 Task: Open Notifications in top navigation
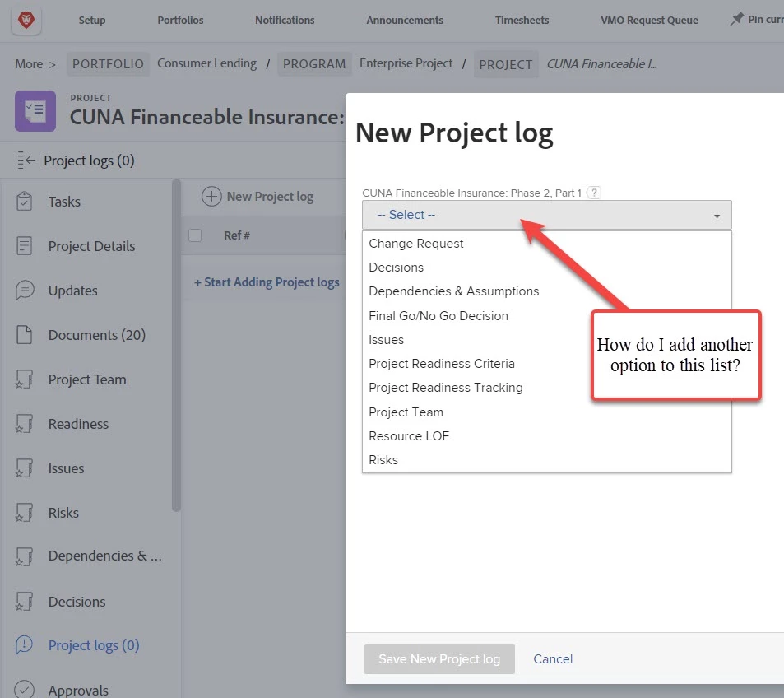click(x=285, y=20)
